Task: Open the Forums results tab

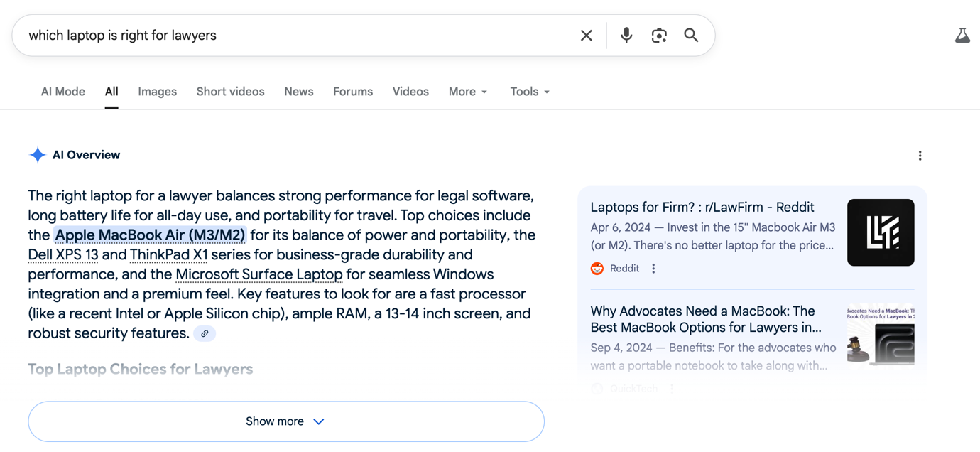Action: [352, 92]
